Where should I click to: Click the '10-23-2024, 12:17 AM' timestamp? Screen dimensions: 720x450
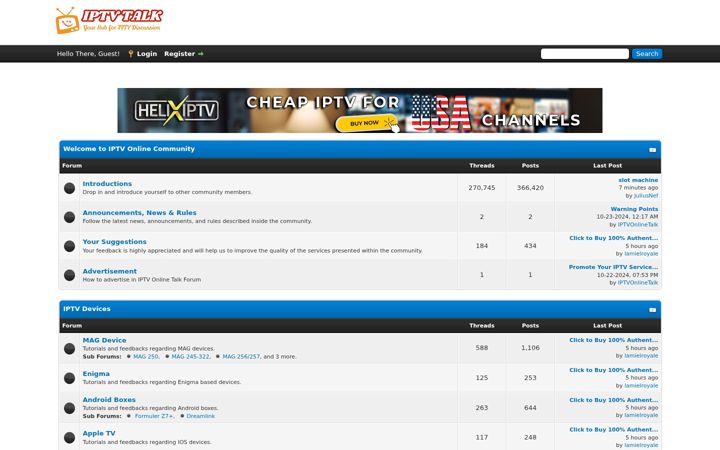tap(627, 217)
